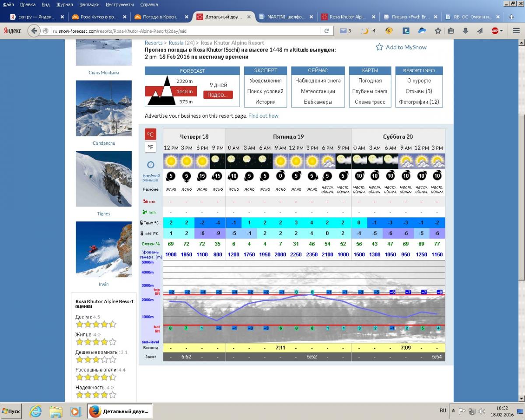Open the bookmarks list icon in toolbar
525x420 pixels.
pyautogui.click(x=451, y=31)
